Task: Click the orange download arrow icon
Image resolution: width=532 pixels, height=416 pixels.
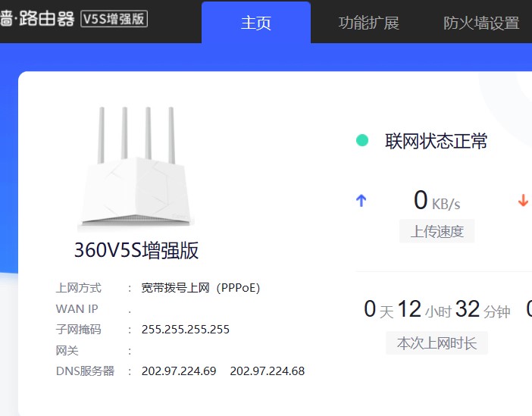Action: (x=523, y=200)
